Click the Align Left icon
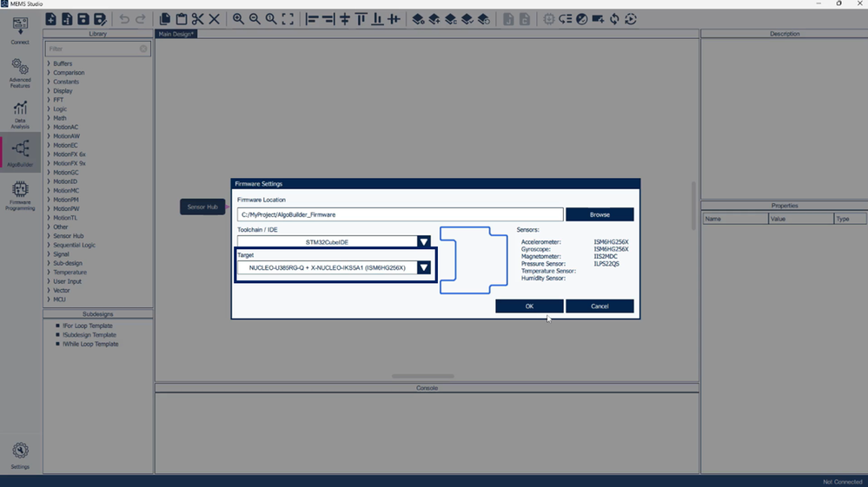868x487 pixels. point(312,19)
